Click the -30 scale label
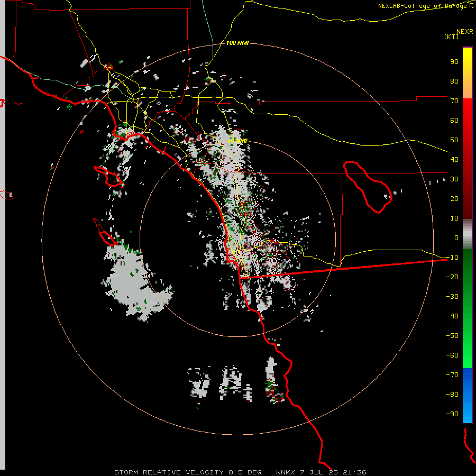 pos(452,297)
